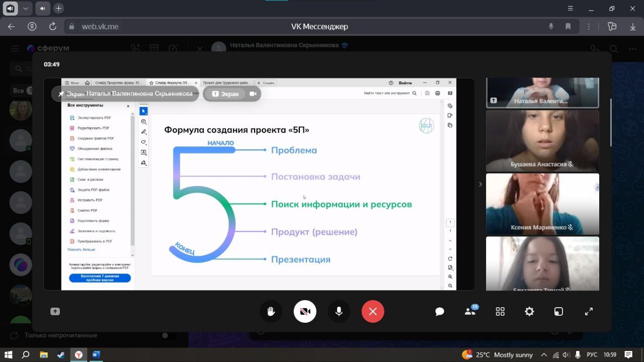
Task: Open Word from the taskbar
Action: [x=96, y=354]
